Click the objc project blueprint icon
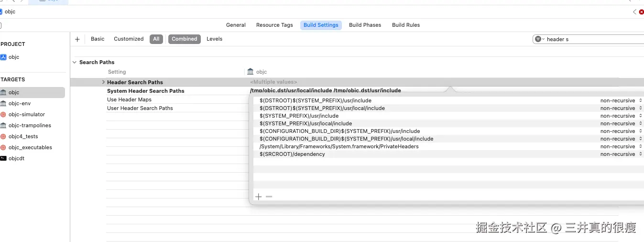644x242 pixels. coord(3,57)
